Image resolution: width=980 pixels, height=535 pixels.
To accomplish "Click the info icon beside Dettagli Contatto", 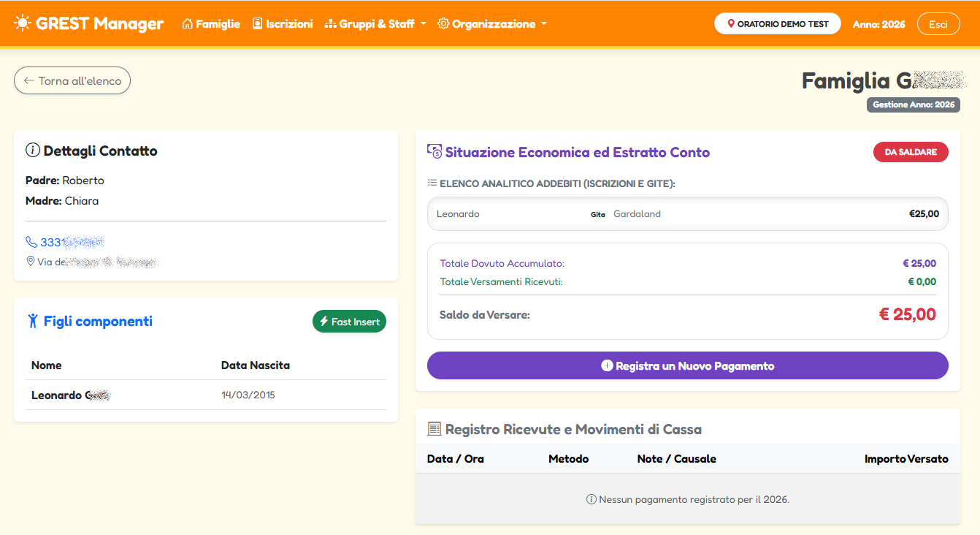I will pyautogui.click(x=32, y=151).
